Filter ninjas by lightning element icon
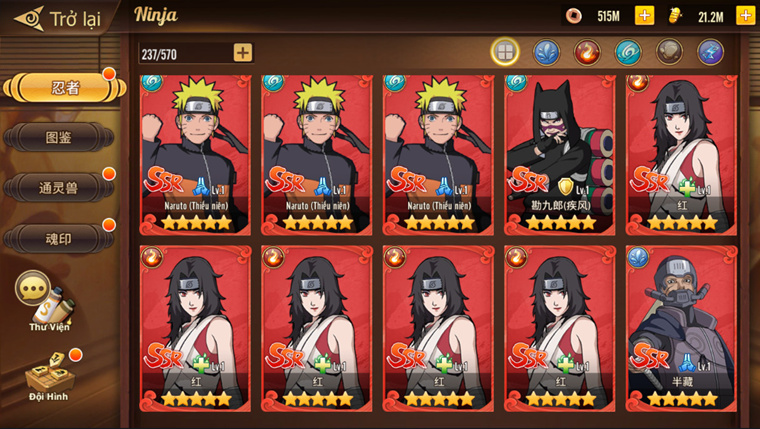Image resolution: width=760 pixels, height=429 pixels. point(710,52)
